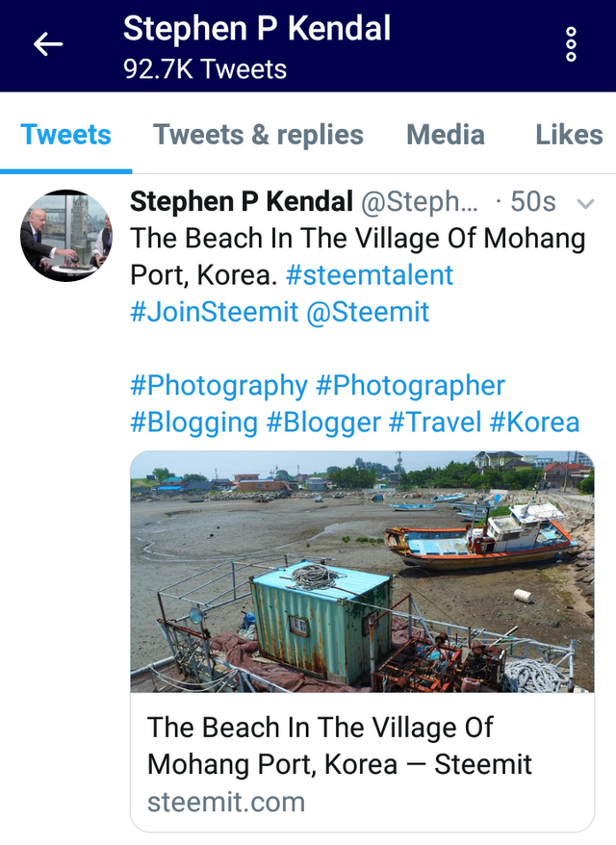Switch to the Tweets tab
This screenshot has height=845, width=616.
point(65,135)
